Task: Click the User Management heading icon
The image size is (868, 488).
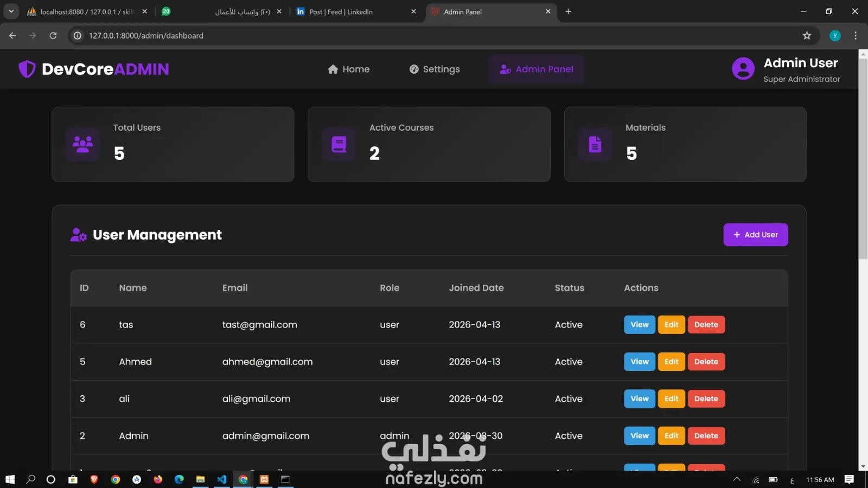Action: pyautogui.click(x=79, y=235)
